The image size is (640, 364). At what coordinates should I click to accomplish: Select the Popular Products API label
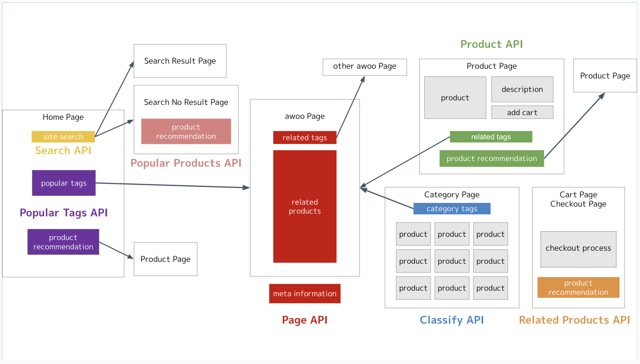point(186,163)
